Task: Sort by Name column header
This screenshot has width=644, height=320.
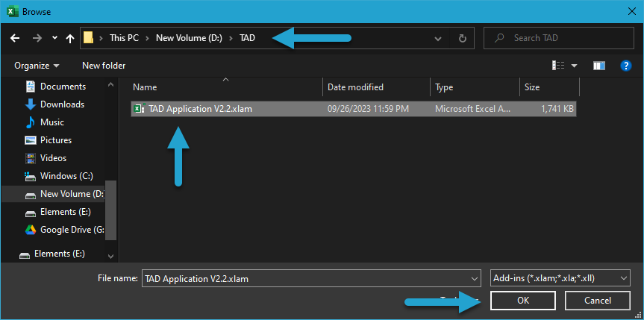Action: click(145, 87)
